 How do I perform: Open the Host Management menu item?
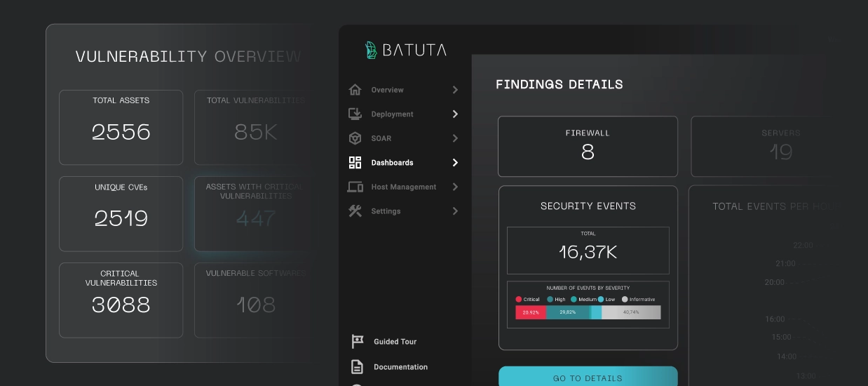[404, 187]
